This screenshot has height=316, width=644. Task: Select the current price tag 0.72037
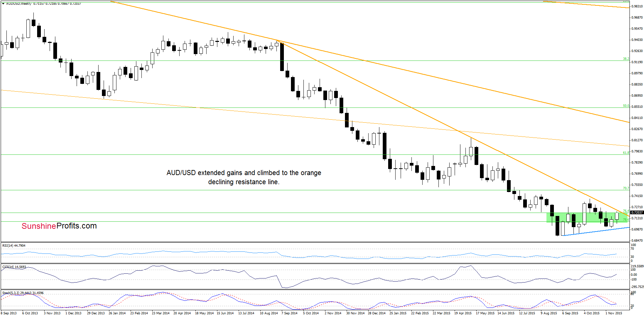click(637, 213)
